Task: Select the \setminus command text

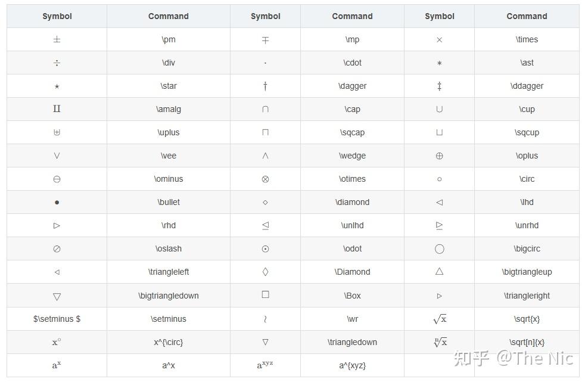Action: [169, 319]
